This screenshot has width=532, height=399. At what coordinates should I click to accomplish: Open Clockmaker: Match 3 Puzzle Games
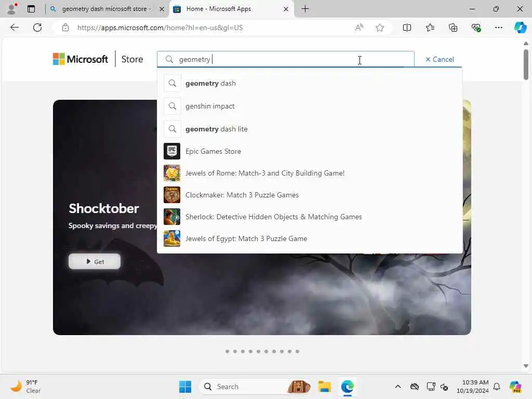point(310,195)
